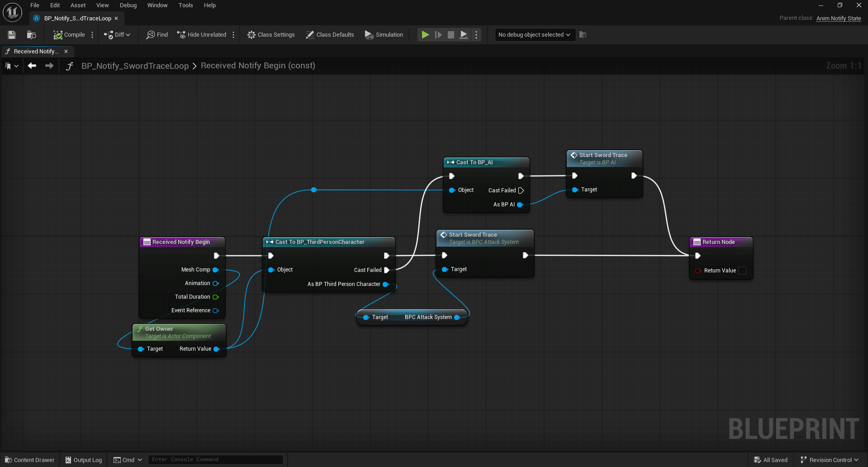Open the Output Log
Image resolution: width=868 pixels, height=467 pixels.
pyautogui.click(x=84, y=460)
